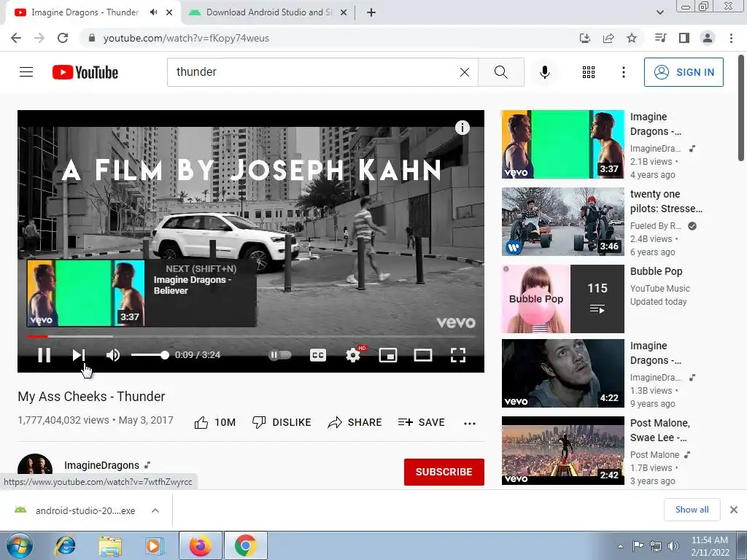Skip to next video with the Next button
Viewport: 747px width, 560px height.
(x=79, y=355)
